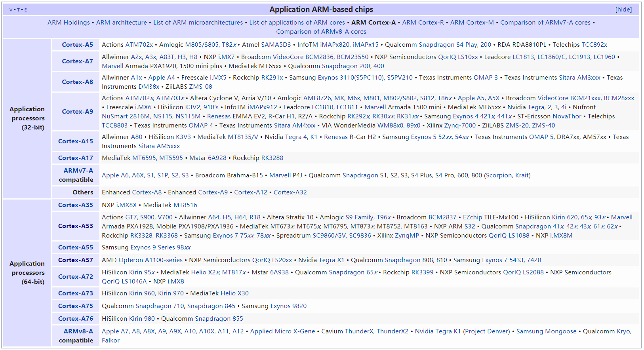
Task: Open the Samsung Mongoose link
Action: [546, 331]
